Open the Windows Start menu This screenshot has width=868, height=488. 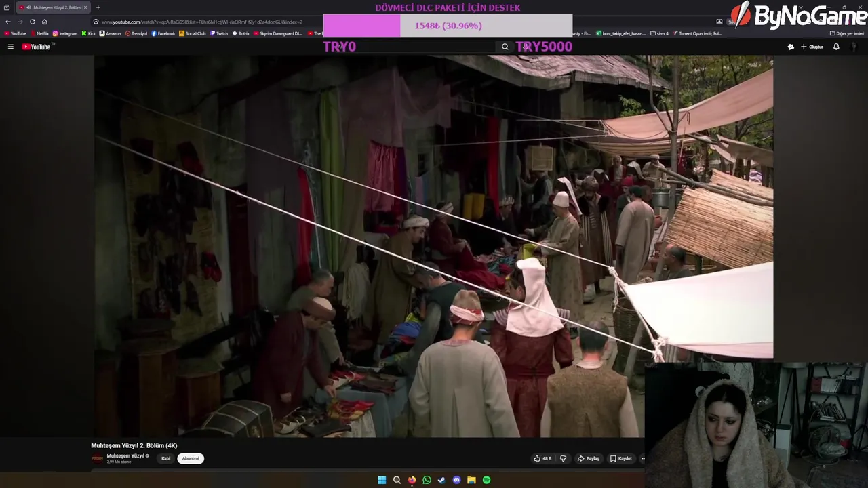coord(382,480)
